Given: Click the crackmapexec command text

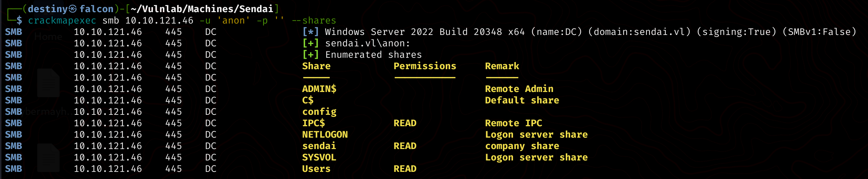Looking at the screenshot, I should pos(62,20).
